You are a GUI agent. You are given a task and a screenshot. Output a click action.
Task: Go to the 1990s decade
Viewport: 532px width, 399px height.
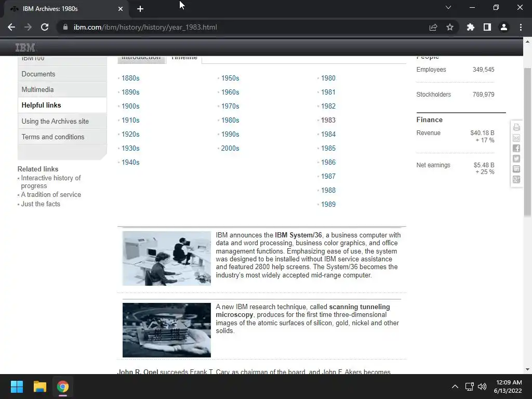tap(230, 134)
